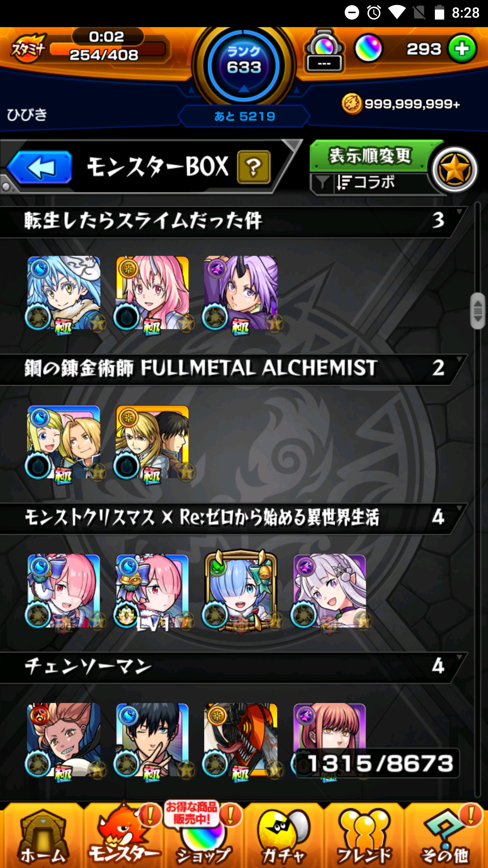This screenshot has height=868, width=488.
Task: Open the Monster BOX help question mark
Action: tap(254, 167)
